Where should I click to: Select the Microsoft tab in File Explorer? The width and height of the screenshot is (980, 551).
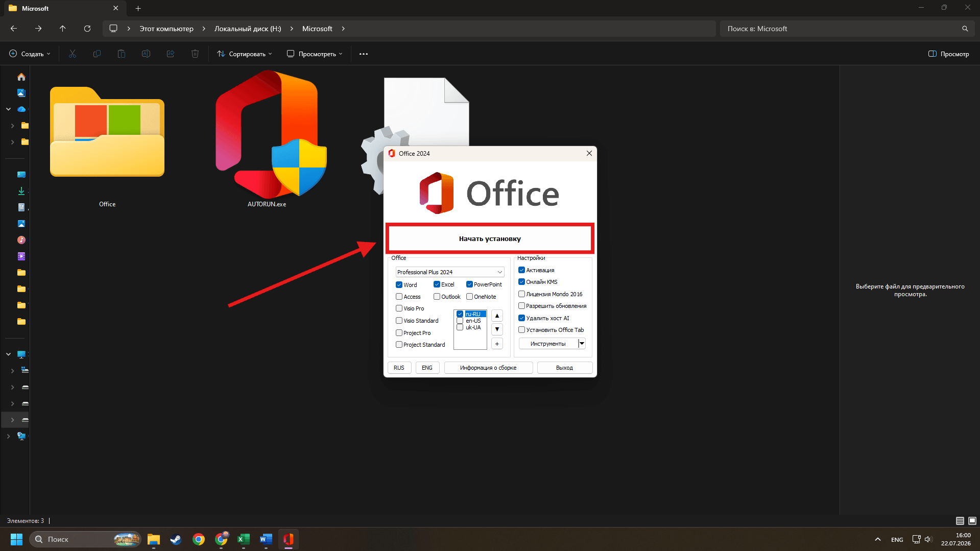pyautogui.click(x=64, y=8)
